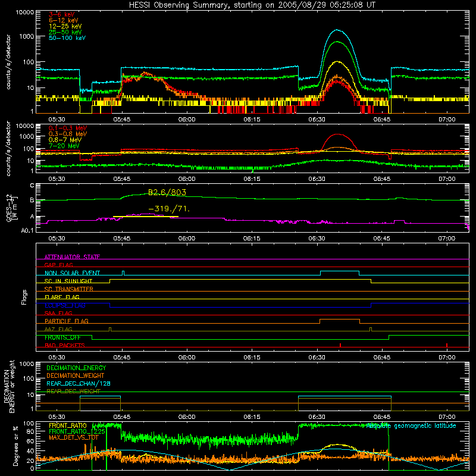Click the MAX_DET_VS_TOT legend label
This screenshot has width=476, height=476.
point(74,437)
